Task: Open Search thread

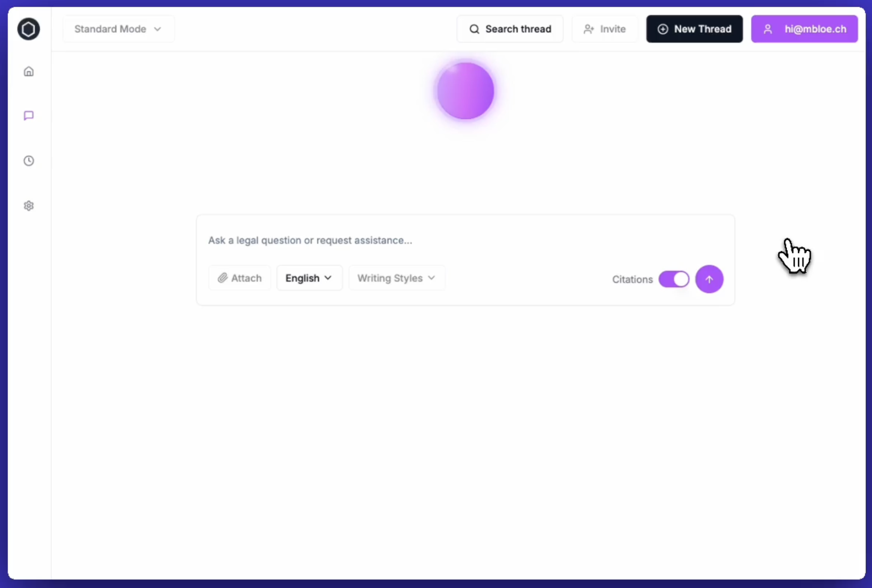Action: (510, 29)
